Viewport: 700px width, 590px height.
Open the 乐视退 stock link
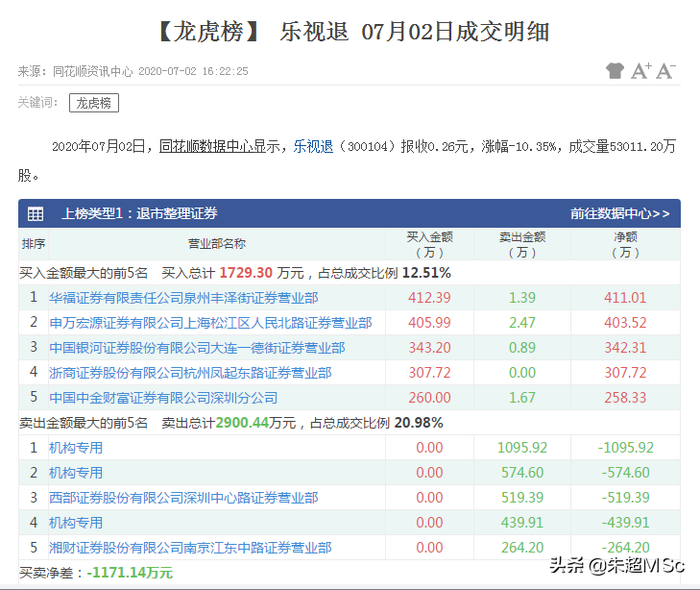[x=313, y=146]
